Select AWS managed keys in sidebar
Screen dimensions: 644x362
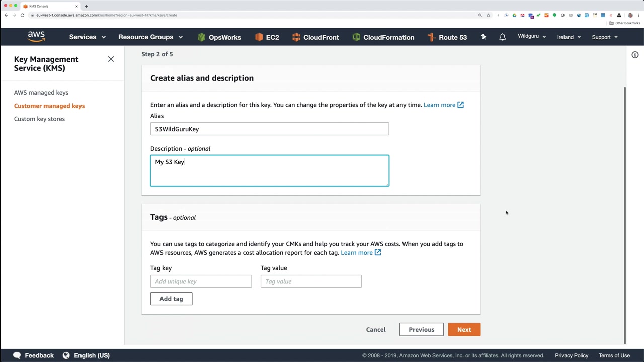click(41, 93)
